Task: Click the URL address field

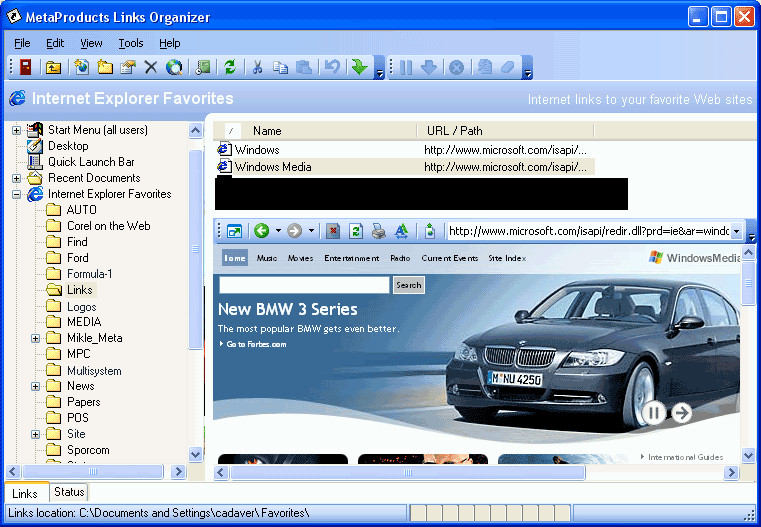Action: click(589, 231)
